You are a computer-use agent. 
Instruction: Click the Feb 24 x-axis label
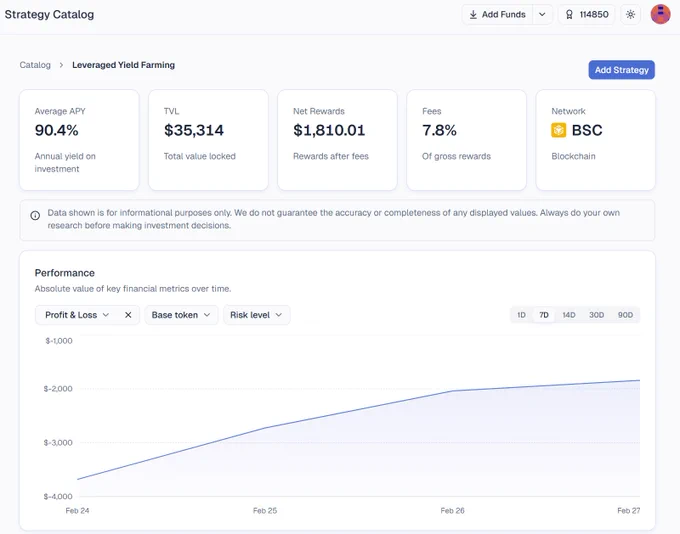tap(78, 511)
